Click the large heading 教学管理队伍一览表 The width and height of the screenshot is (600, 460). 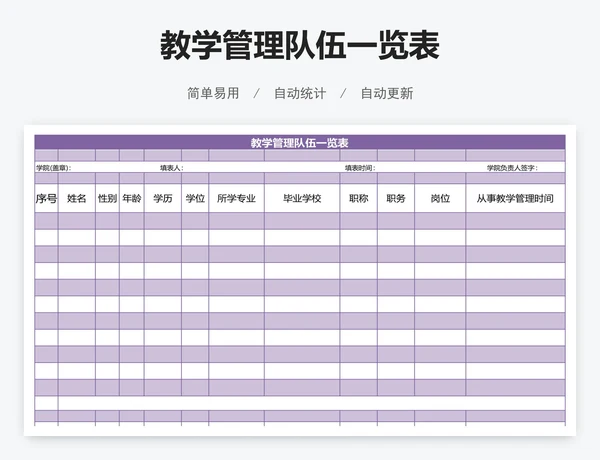click(x=300, y=46)
